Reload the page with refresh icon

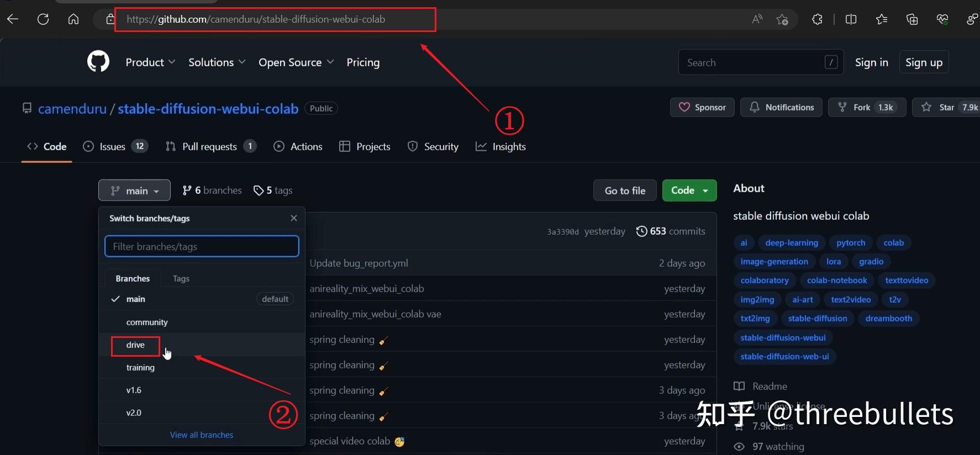pos(43,19)
